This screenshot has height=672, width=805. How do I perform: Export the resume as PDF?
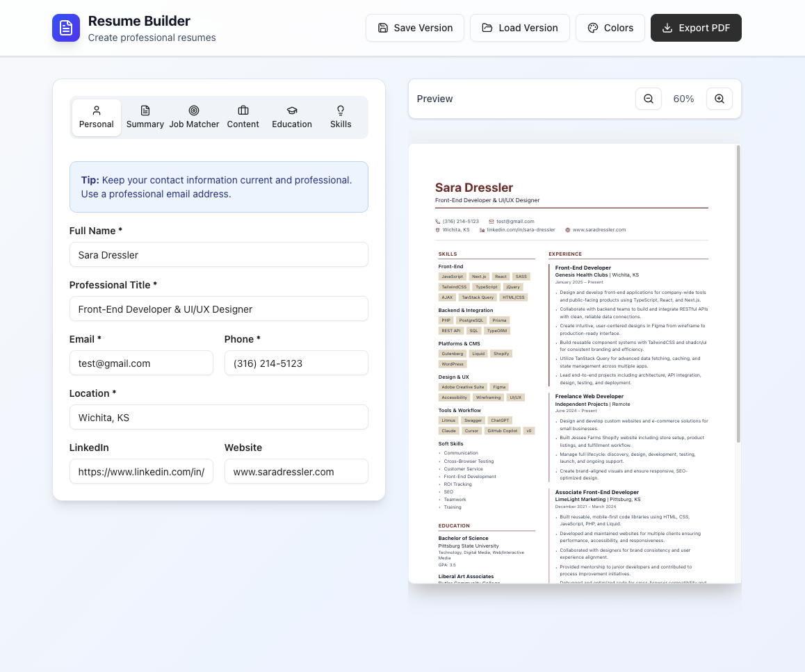point(696,28)
